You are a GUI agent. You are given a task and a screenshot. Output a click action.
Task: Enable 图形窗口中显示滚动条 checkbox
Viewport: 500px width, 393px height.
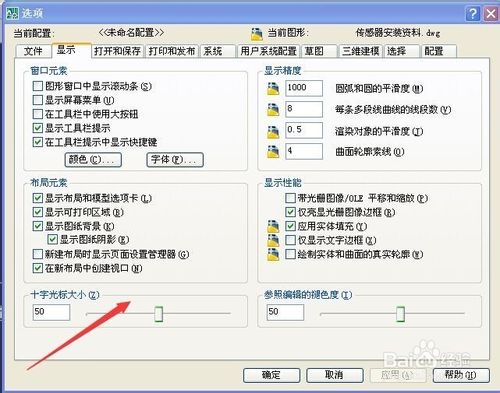(38, 86)
